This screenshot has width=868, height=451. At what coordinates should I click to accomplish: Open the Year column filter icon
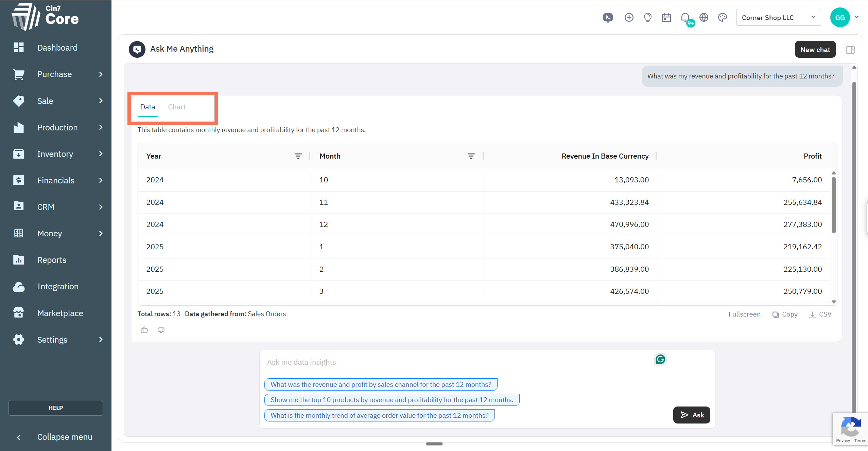298,156
